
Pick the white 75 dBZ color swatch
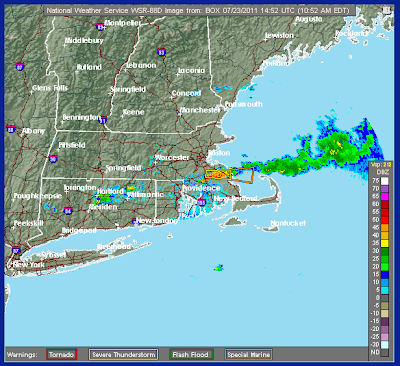pyautogui.click(x=385, y=181)
